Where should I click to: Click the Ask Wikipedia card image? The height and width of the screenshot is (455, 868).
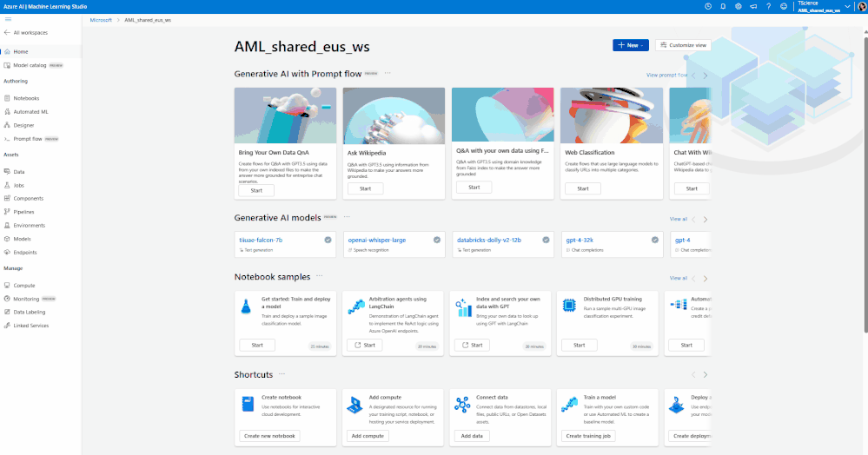(x=394, y=115)
